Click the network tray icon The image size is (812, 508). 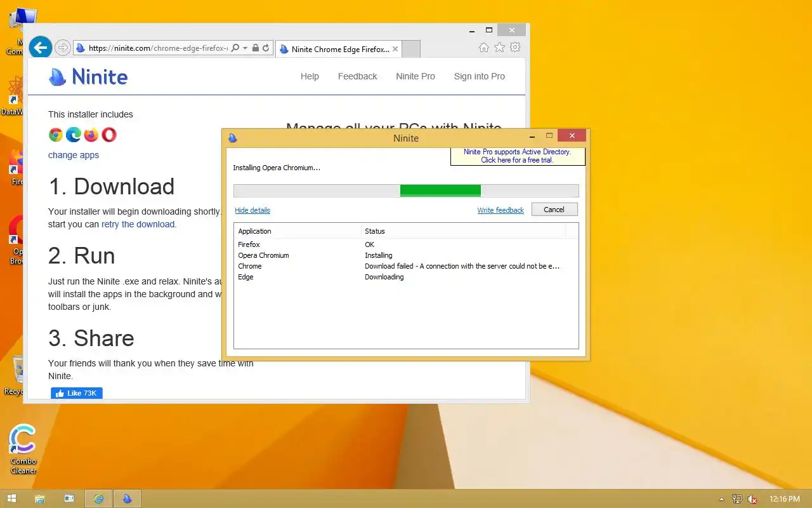[737, 499]
